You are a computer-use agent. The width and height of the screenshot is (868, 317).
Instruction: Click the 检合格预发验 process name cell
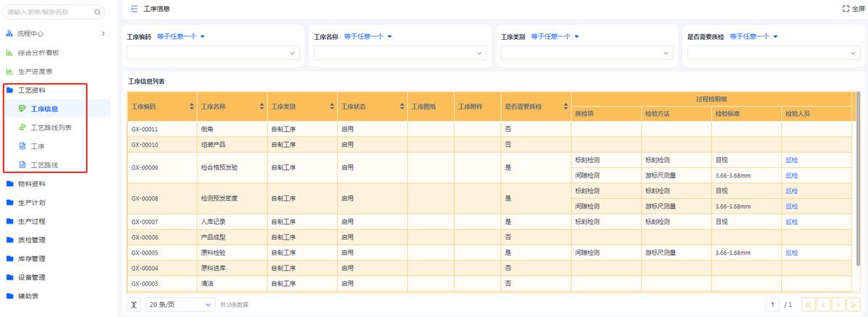click(231, 167)
